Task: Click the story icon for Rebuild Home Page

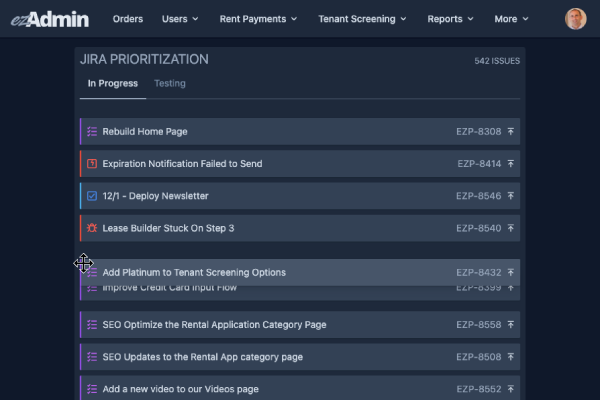Action: click(92, 132)
